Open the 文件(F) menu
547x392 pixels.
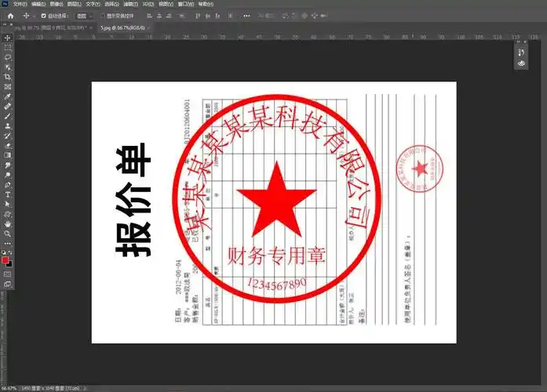pos(20,4)
